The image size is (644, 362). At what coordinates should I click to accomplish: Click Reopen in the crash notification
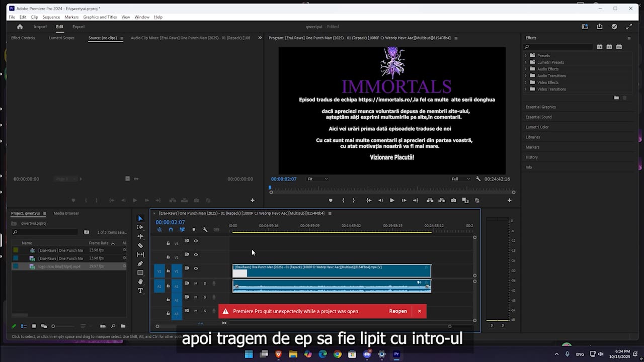tap(398, 311)
